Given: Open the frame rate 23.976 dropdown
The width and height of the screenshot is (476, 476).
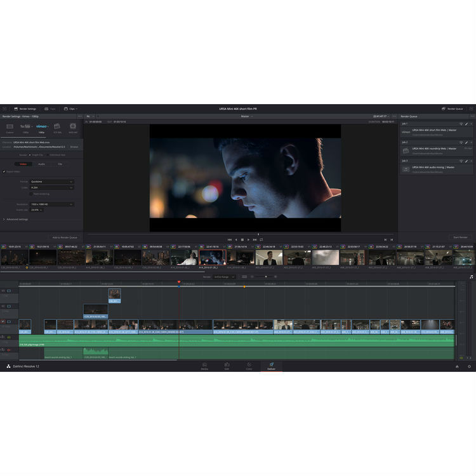Looking at the screenshot, I should tap(36, 210).
